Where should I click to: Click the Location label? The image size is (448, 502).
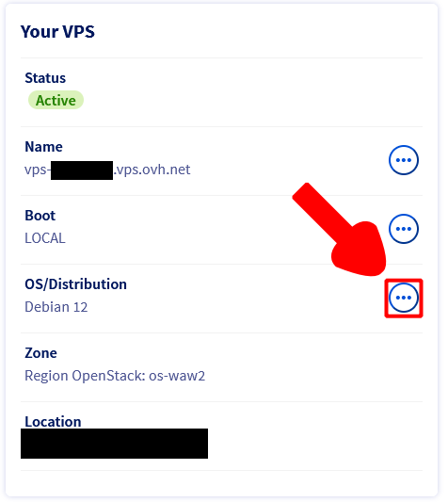coord(53,422)
